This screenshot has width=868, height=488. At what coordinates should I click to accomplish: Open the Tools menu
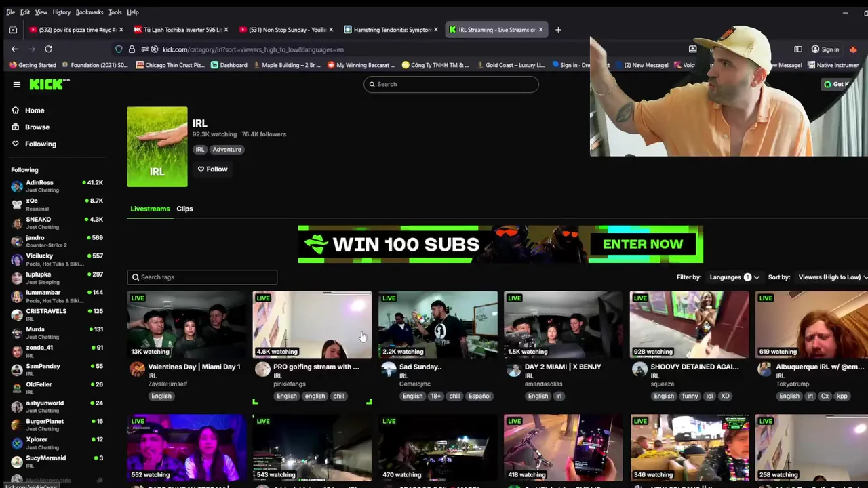[x=115, y=12]
